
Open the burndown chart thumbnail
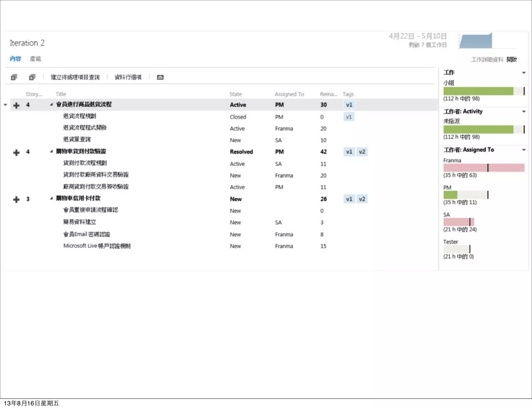[476, 41]
